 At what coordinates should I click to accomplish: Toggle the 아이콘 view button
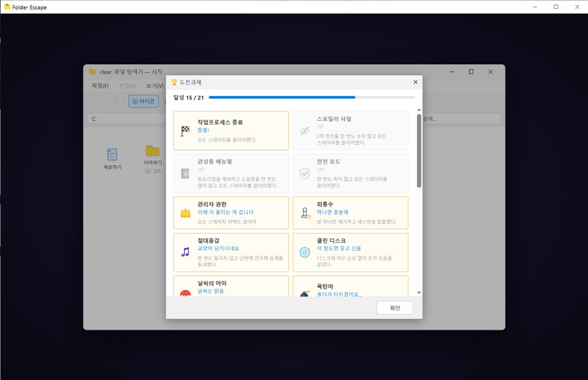pyautogui.click(x=144, y=101)
